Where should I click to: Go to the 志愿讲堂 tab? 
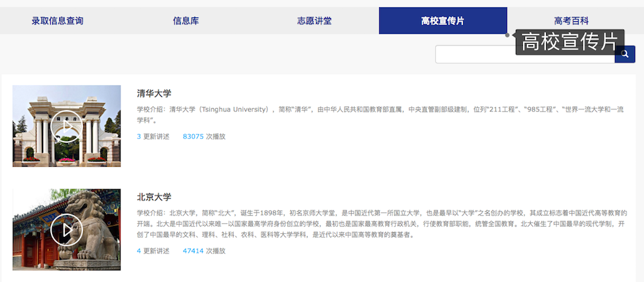point(314,21)
